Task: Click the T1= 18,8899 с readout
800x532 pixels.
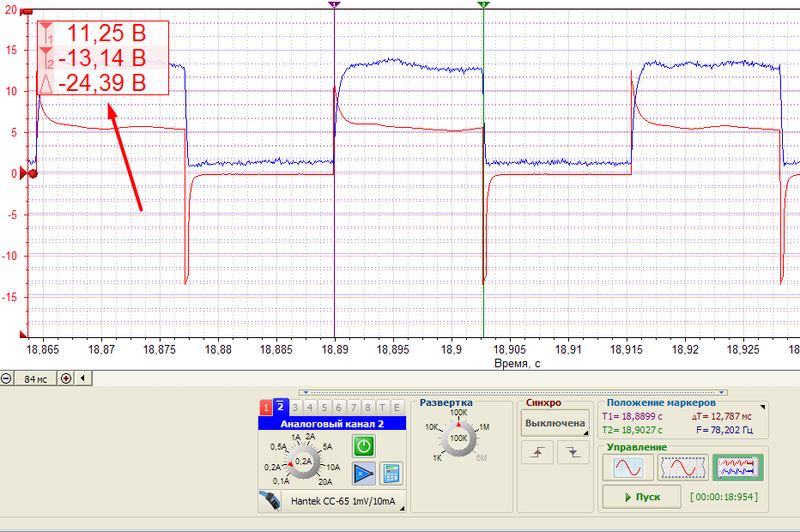Action: (632, 416)
